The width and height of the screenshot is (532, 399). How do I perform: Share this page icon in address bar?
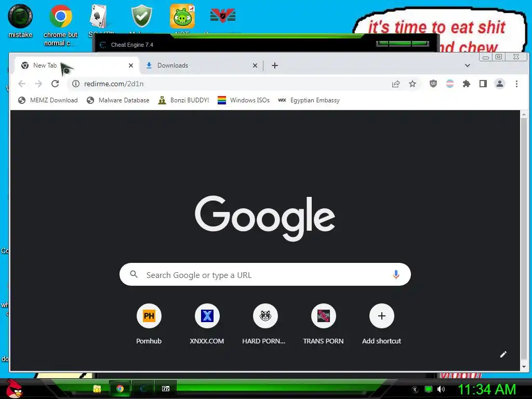[x=395, y=84]
